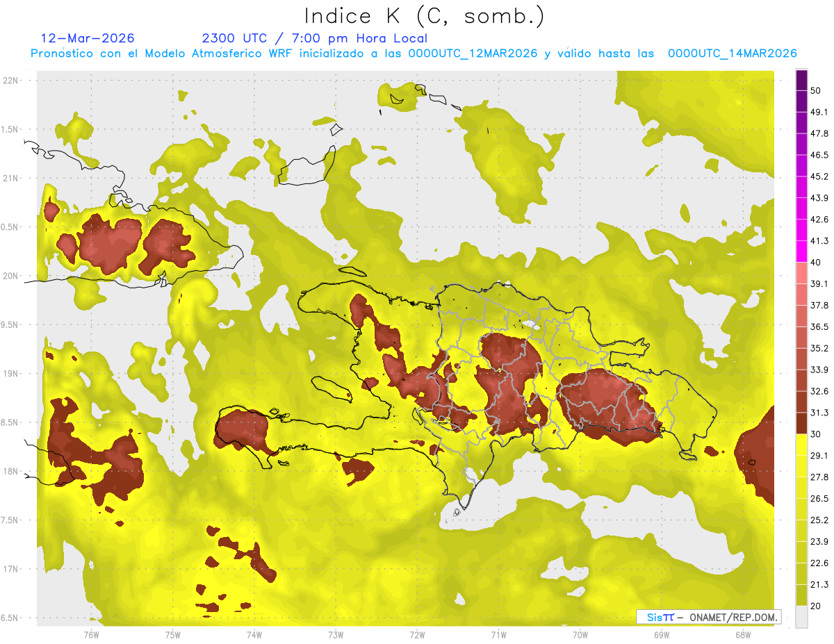Screen dimensions: 834x644
Task: Click the colorbar label '41.3'
Action: (819, 241)
